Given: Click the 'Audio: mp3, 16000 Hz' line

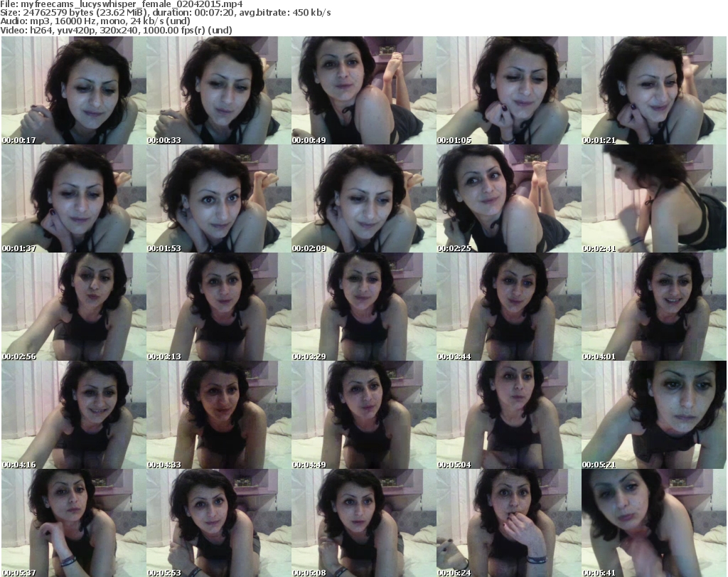Looking at the screenshot, I should coord(95,21).
